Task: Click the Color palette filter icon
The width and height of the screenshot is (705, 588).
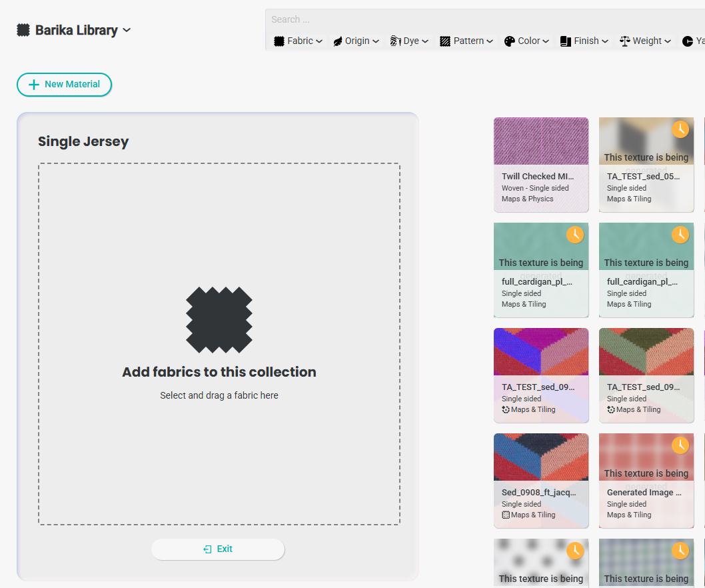Action: pos(510,41)
